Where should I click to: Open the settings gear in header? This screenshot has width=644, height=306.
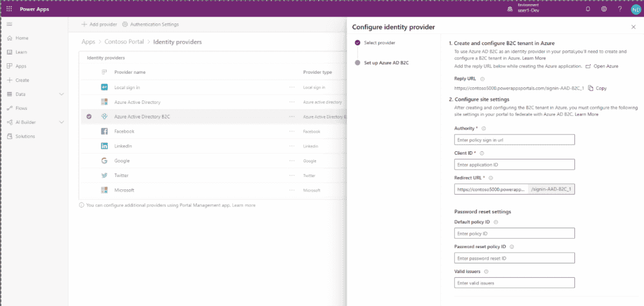click(604, 9)
